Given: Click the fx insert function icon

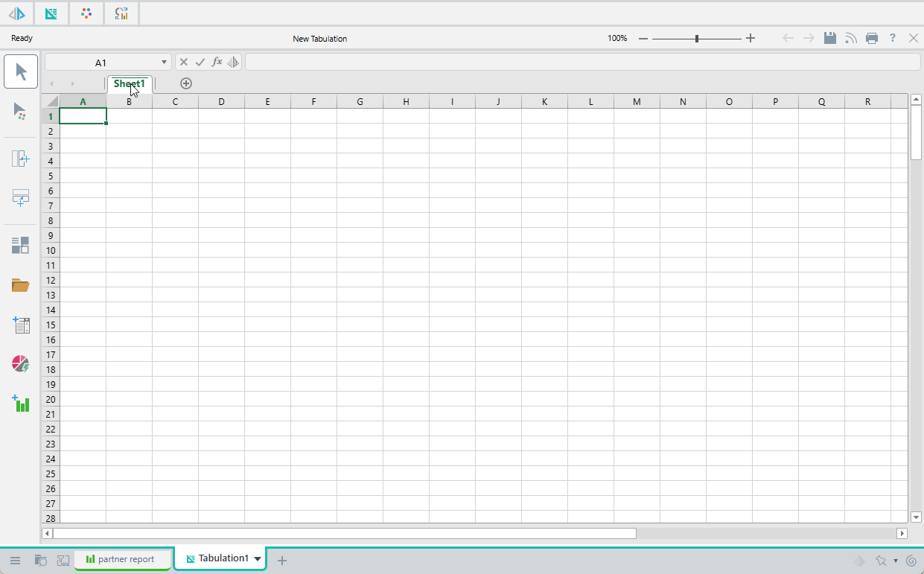Looking at the screenshot, I should pyautogui.click(x=217, y=63).
